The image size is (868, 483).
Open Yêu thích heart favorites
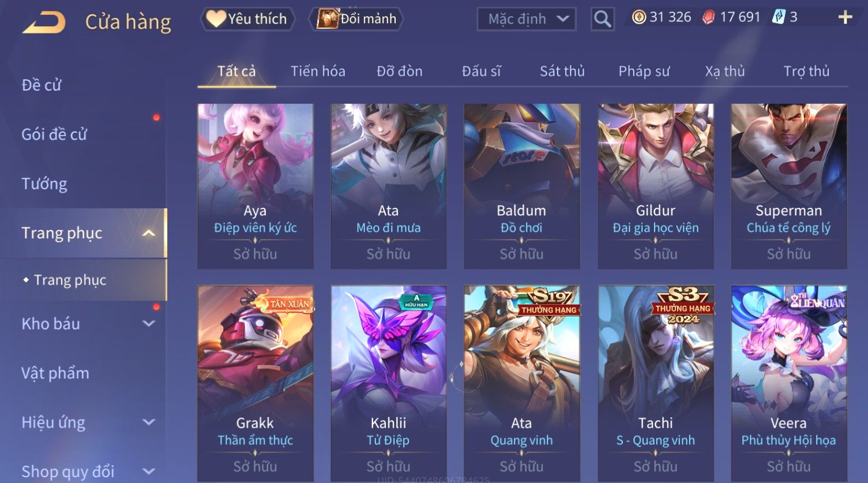(x=247, y=19)
